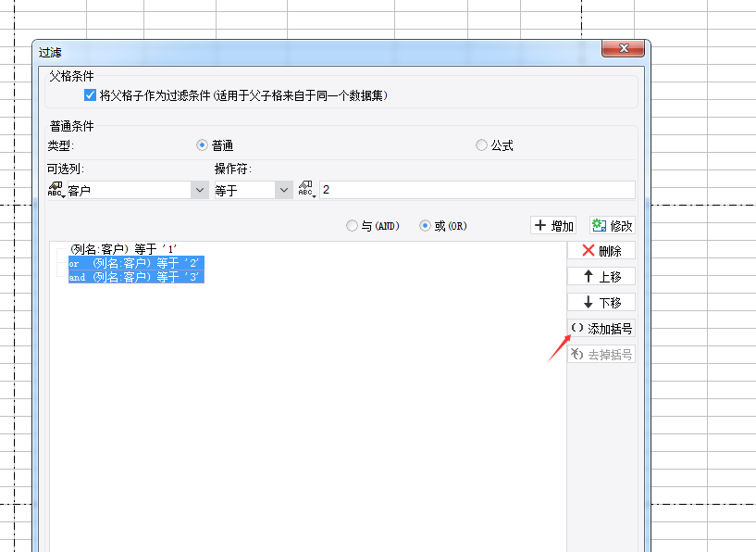Image resolution: width=756 pixels, height=552 pixels.
Task: Check the parent cell filter condition checkbox
Action: (90, 95)
